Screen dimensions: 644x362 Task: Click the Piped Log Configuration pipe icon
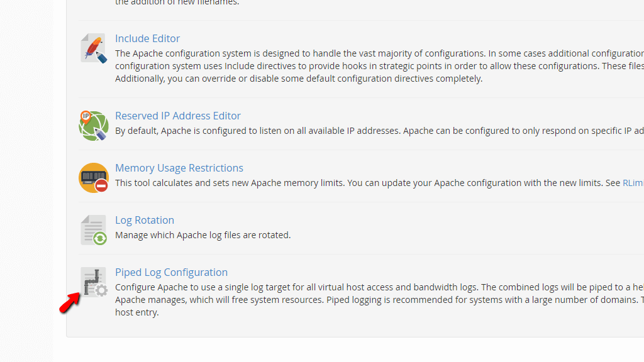94,282
